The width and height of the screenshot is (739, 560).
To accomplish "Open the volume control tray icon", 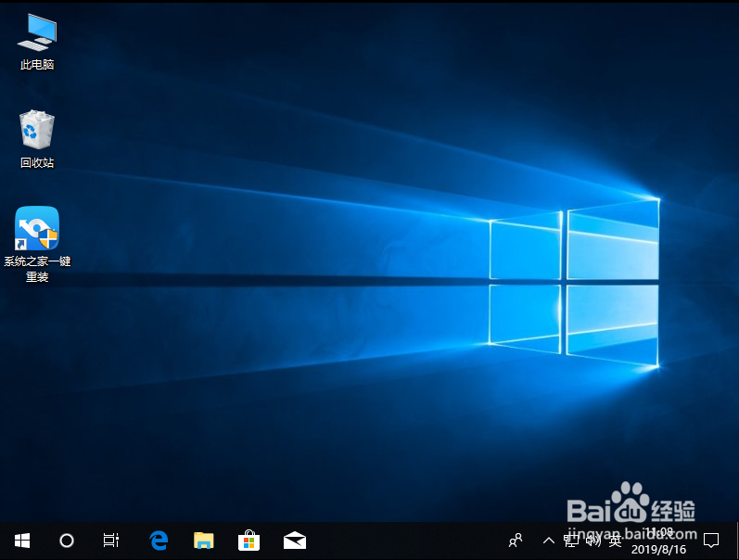I will [x=592, y=541].
